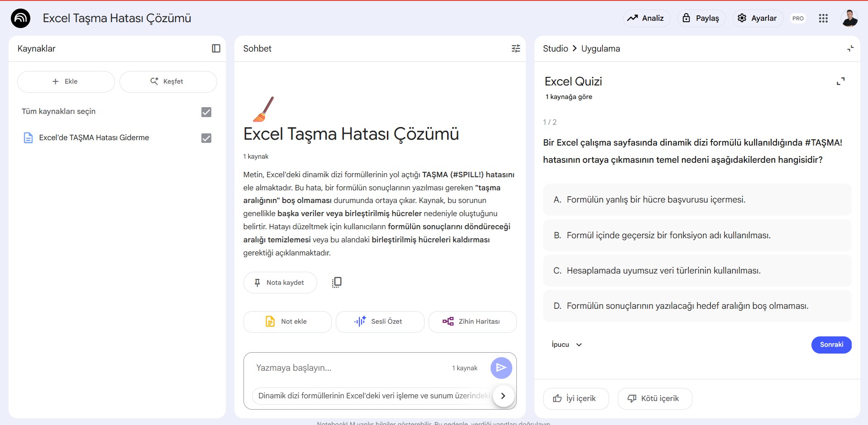The height and width of the screenshot is (425, 868).
Task: Select answer A about yanlış hücre başvurusu
Action: tap(697, 199)
